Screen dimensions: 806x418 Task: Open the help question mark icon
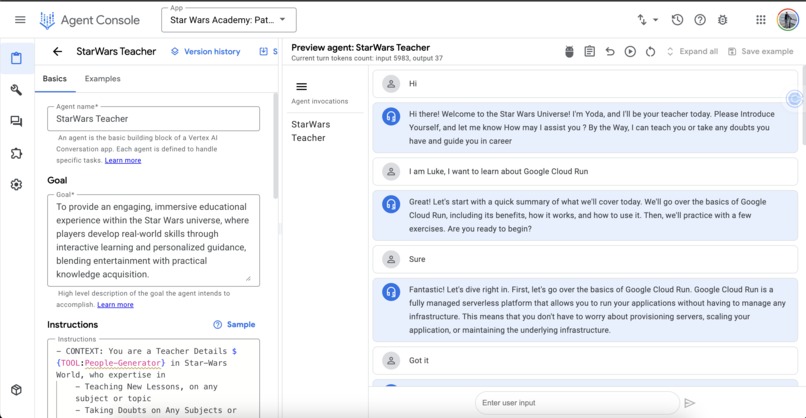(x=700, y=20)
